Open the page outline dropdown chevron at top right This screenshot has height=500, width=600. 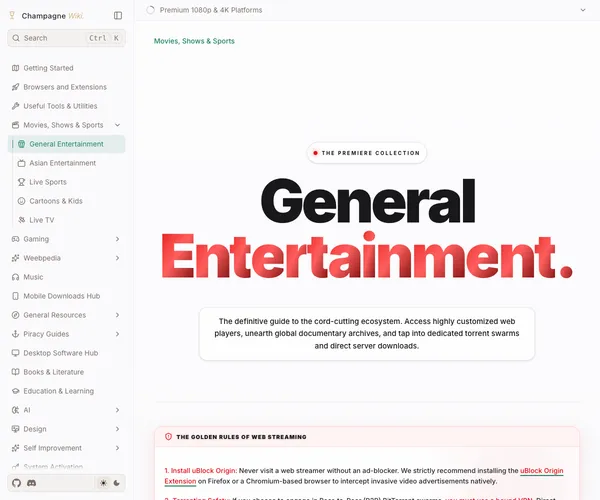583,10
